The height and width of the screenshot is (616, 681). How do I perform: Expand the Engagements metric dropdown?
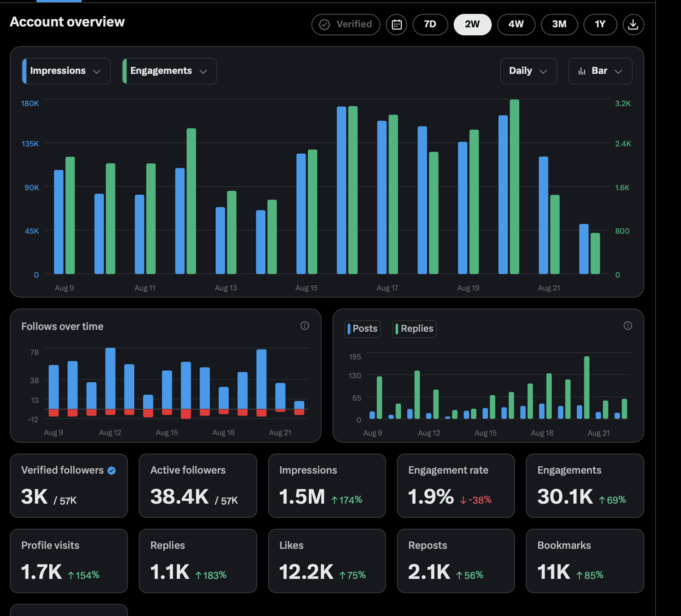[169, 71]
